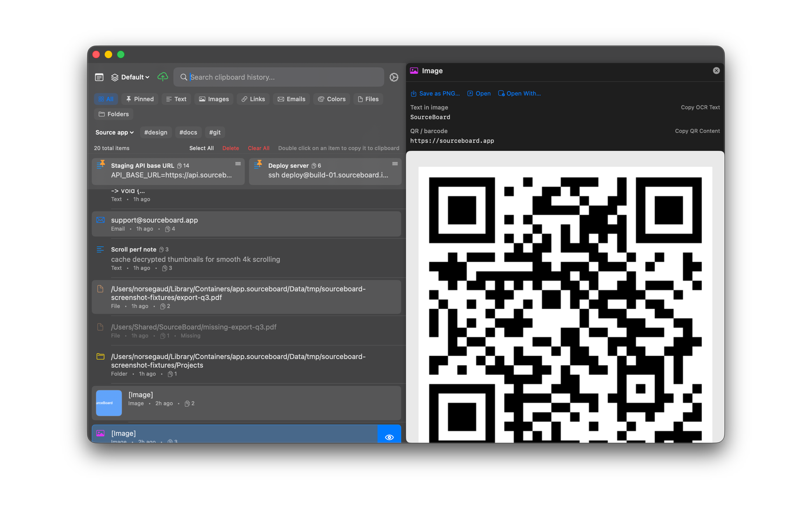This screenshot has width=812, height=508.
Task: Click the red Delete action
Action: pos(231,148)
